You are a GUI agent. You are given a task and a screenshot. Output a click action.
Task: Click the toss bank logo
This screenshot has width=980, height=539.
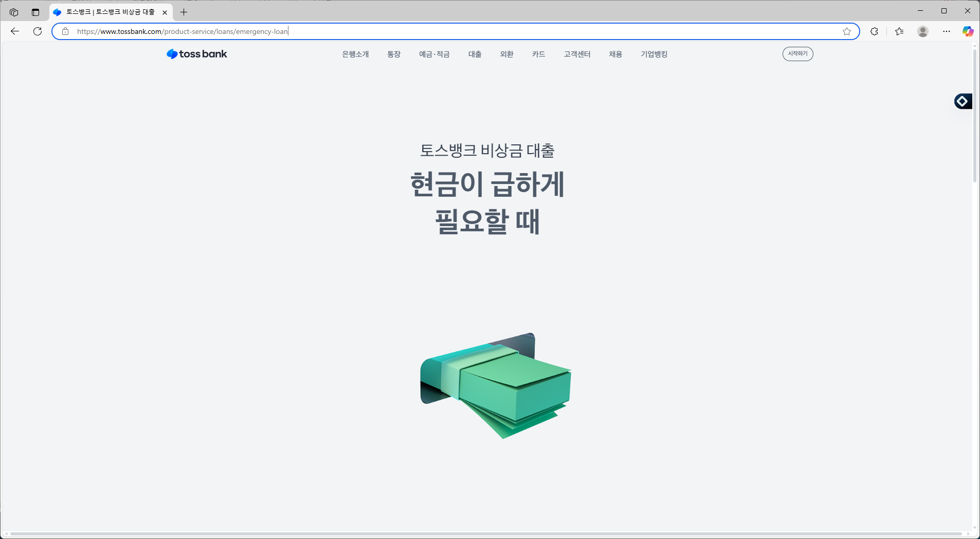pyautogui.click(x=197, y=54)
